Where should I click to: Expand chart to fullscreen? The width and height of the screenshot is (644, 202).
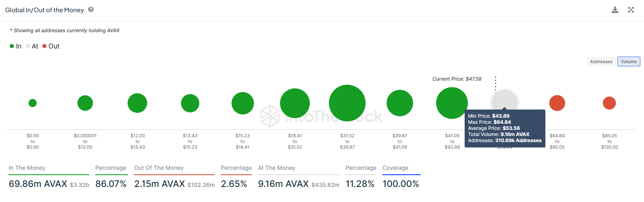[631, 10]
